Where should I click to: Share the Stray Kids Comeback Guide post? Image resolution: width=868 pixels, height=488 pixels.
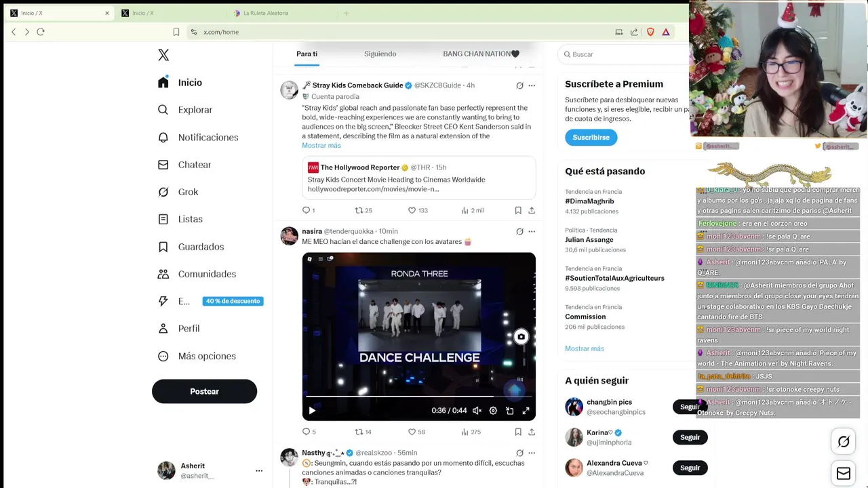click(532, 210)
